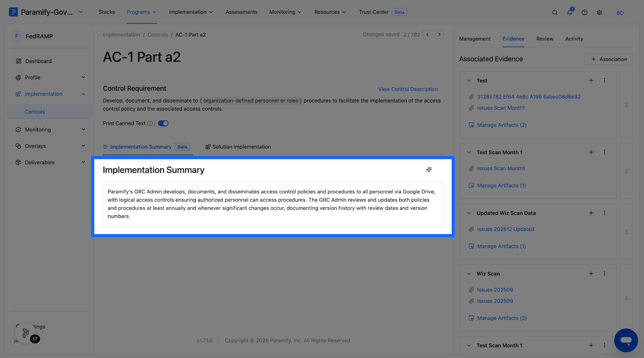
Task: Toggle the Print Canned Text switch
Action: coord(163,123)
